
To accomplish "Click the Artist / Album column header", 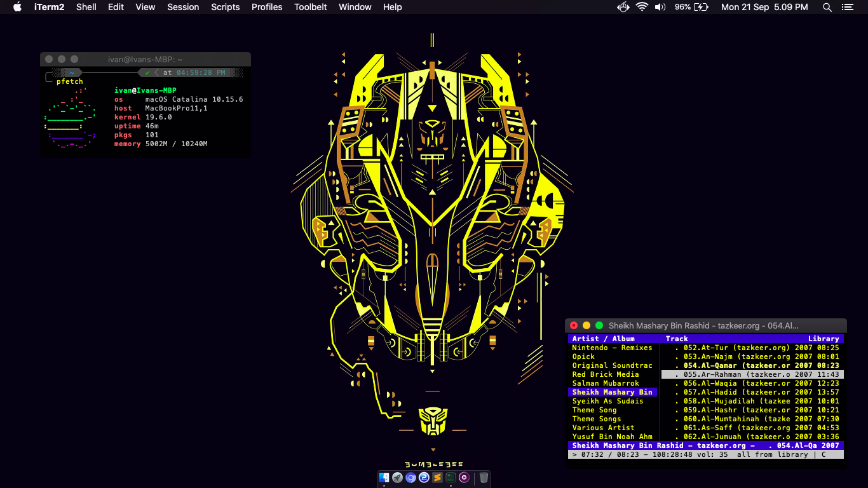I will coord(603,339).
